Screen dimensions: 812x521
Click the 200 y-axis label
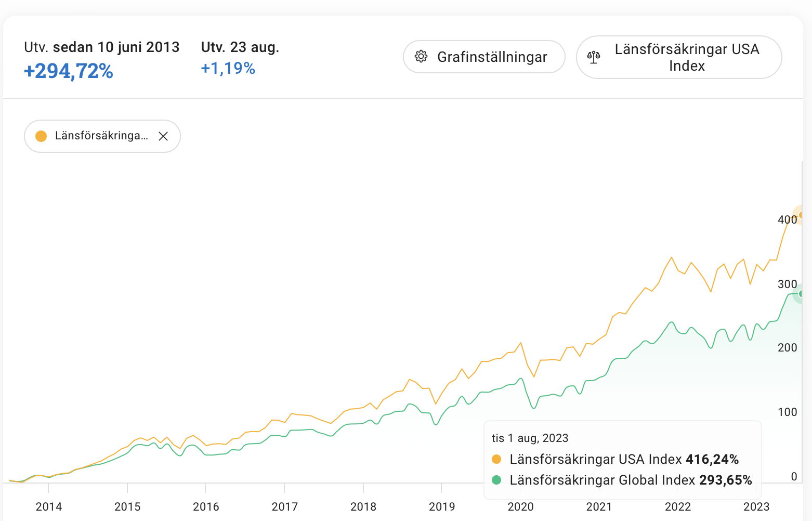[x=787, y=347]
